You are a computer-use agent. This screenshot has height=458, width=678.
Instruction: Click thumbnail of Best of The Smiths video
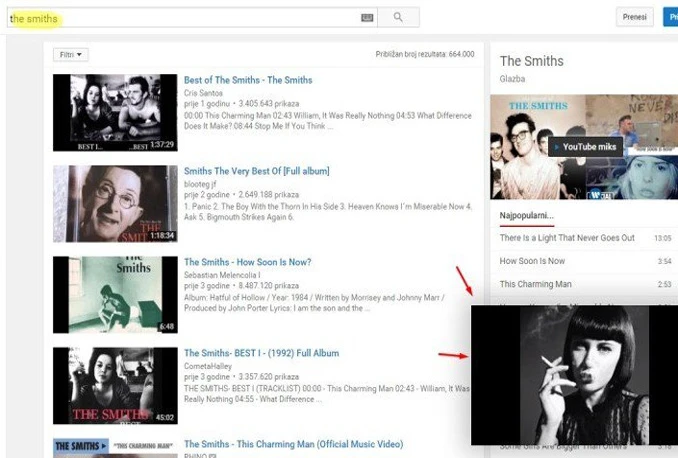coord(115,112)
